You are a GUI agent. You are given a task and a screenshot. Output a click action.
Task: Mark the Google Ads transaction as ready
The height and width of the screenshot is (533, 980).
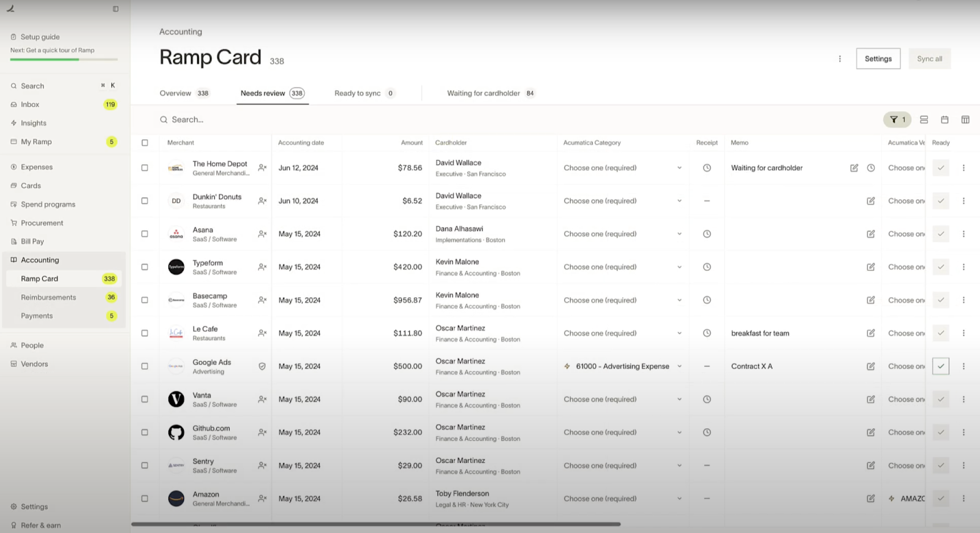click(941, 366)
